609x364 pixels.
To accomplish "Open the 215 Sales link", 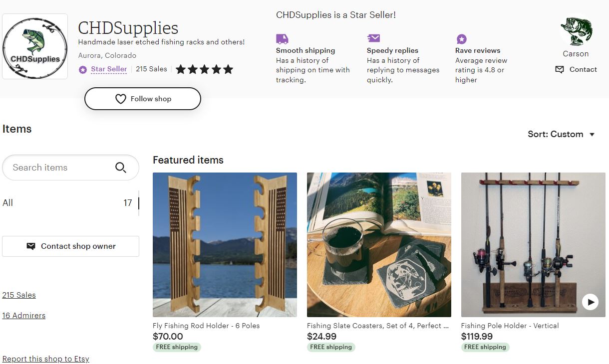I will pyautogui.click(x=19, y=295).
